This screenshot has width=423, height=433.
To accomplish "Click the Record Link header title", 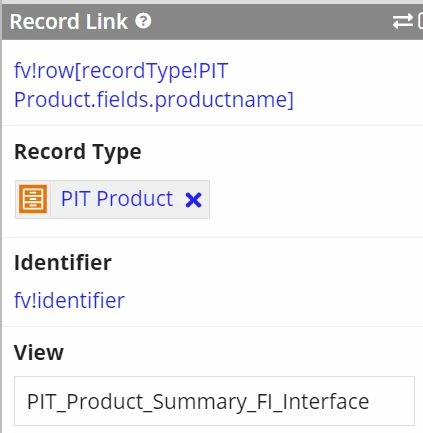I will pos(69,22).
